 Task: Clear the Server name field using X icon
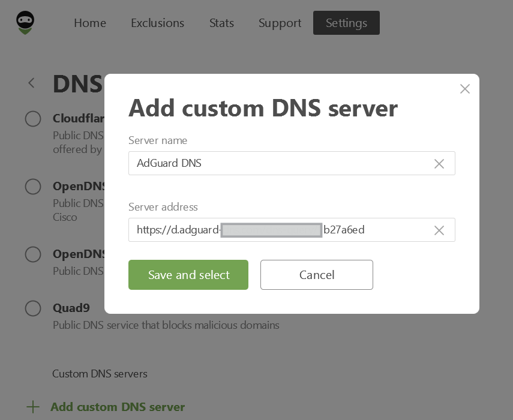(439, 163)
